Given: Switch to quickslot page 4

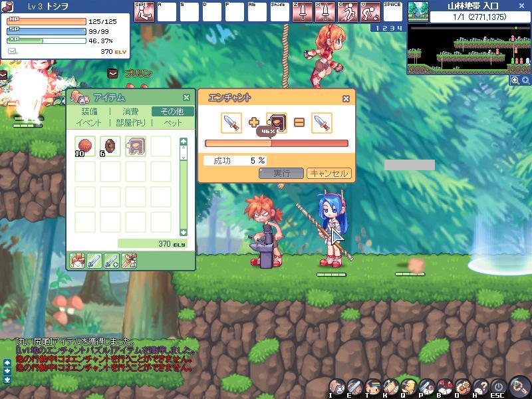Looking at the screenshot, I should point(400,28).
